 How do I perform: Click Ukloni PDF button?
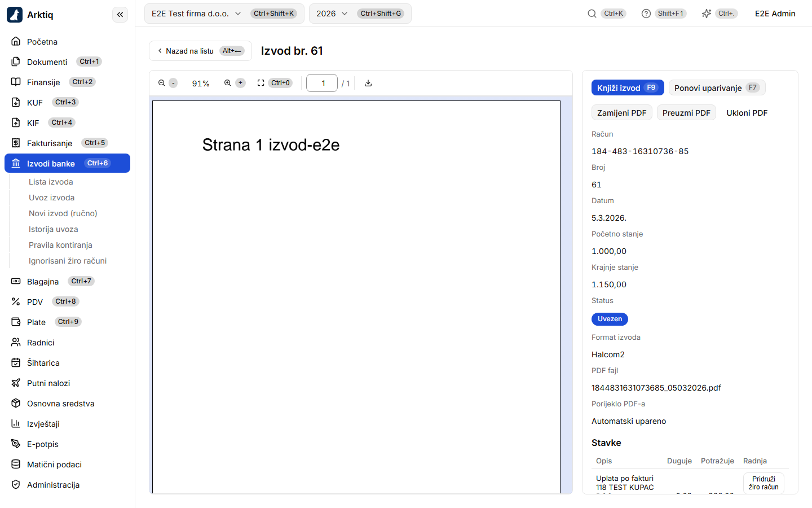pyautogui.click(x=747, y=112)
